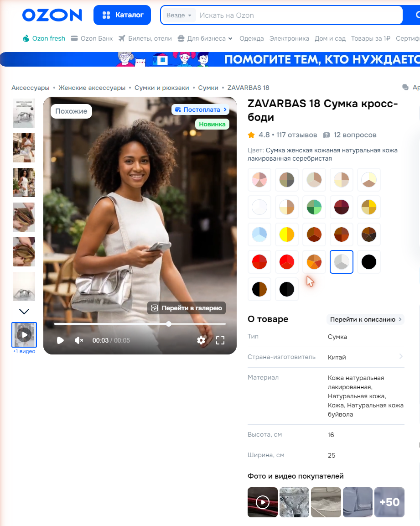Select second thumbnail of woman with bag

click(24, 148)
